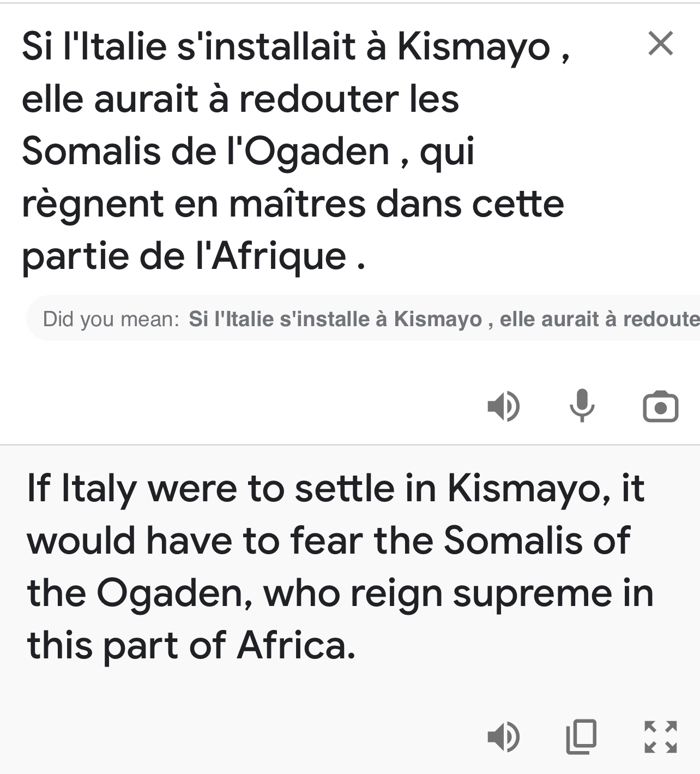Screen dimensions: 700x774
Task: Place cursor on "Somalis" in the French text
Action: click(x=92, y=152)
